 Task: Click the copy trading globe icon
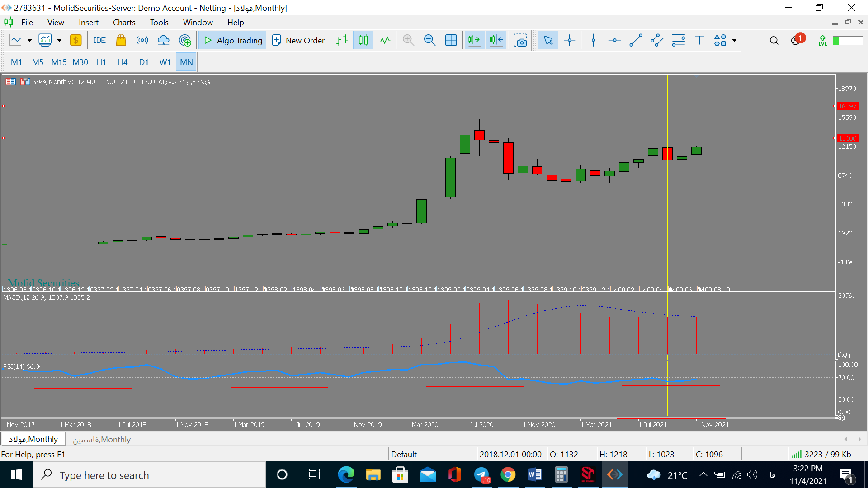[x=185, y=40]
